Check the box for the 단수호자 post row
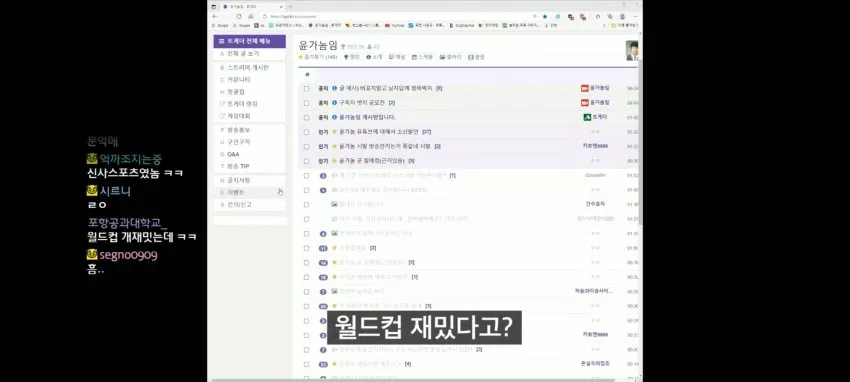 click(306, 205)
